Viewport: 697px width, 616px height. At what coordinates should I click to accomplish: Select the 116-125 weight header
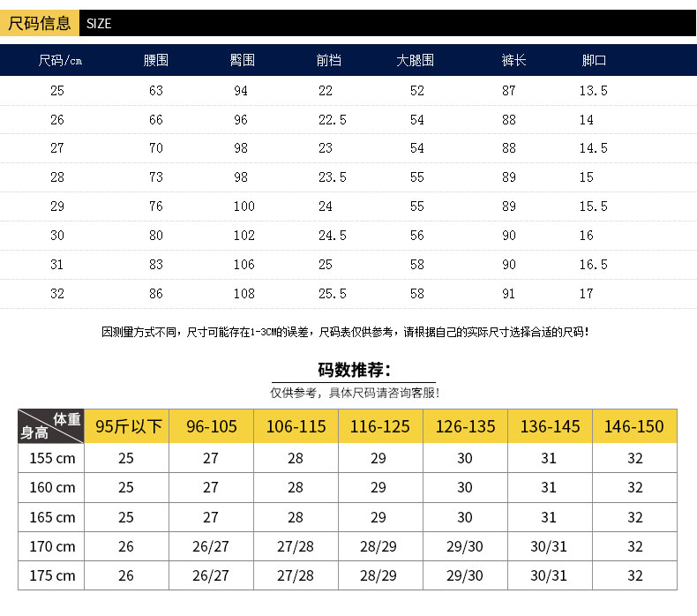pyautogui.click(x=380, y=426)
